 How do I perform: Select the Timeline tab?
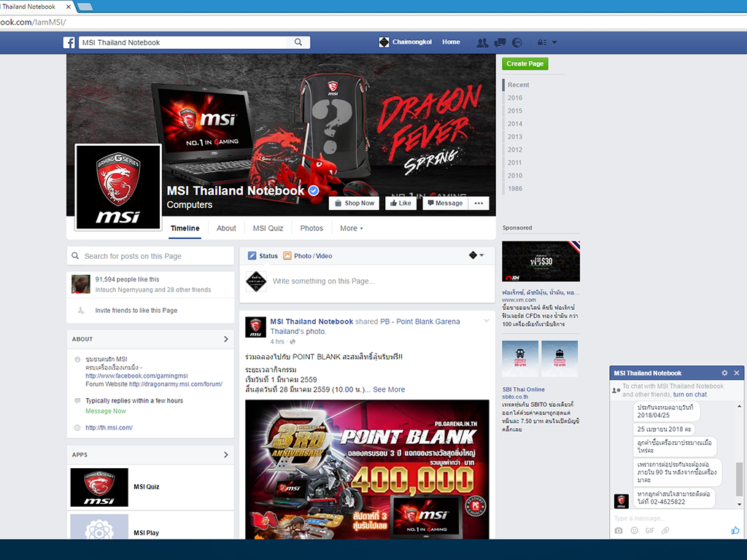pyautogui.click(x=185, y=228)
